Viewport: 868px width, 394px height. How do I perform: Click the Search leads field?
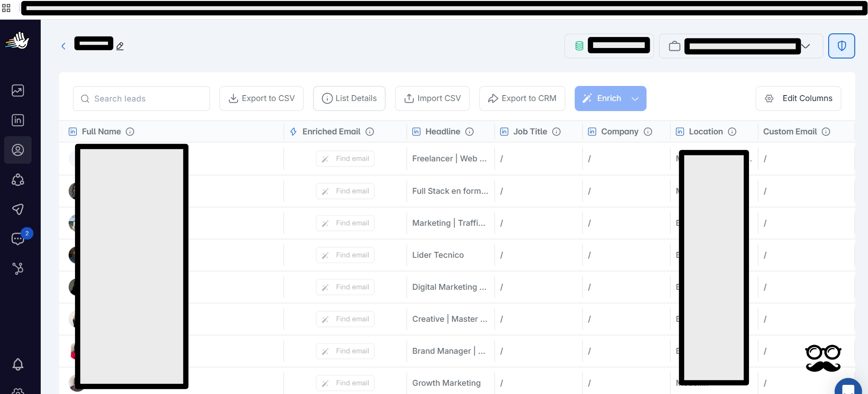(141, 98)
